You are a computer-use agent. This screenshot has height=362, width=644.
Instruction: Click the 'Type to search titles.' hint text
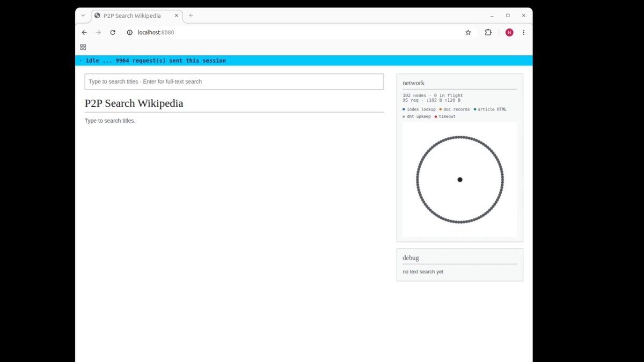coord(110,121)
